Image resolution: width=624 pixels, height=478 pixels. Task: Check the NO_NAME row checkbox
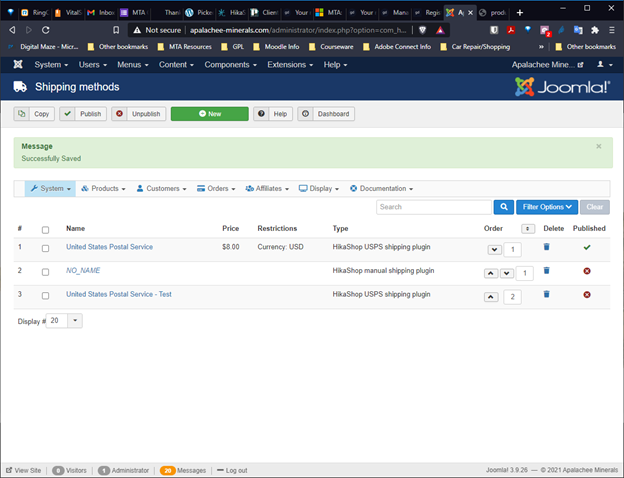[45, 272]
